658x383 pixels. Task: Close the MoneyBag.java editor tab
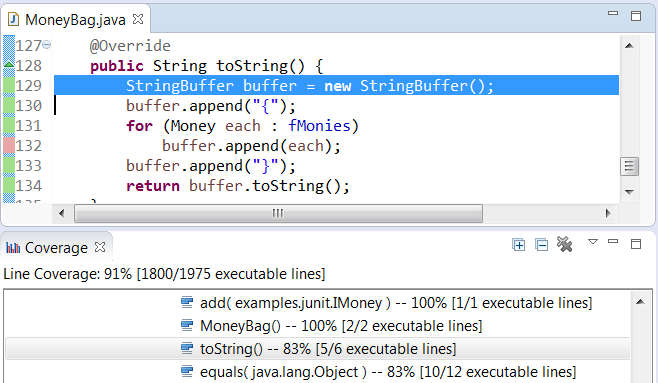click(x=138, y=19)
